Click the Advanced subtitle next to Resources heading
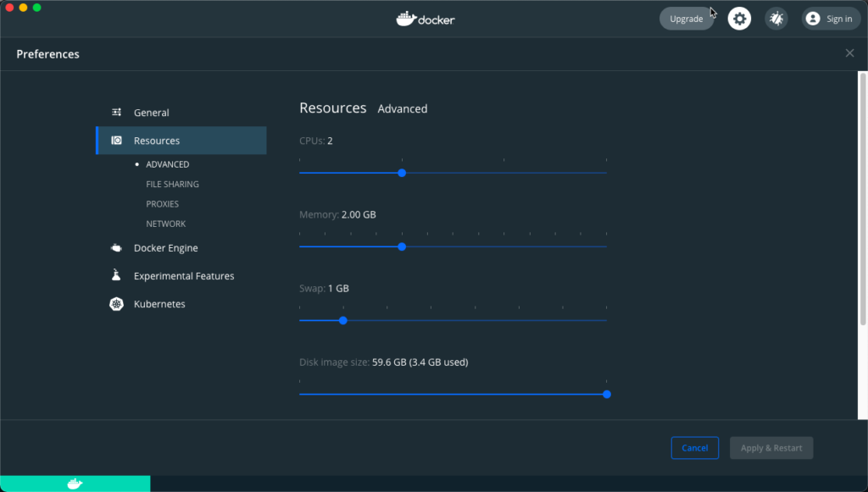This screenshot has width=868, height=492. click(x=403, y=109)
